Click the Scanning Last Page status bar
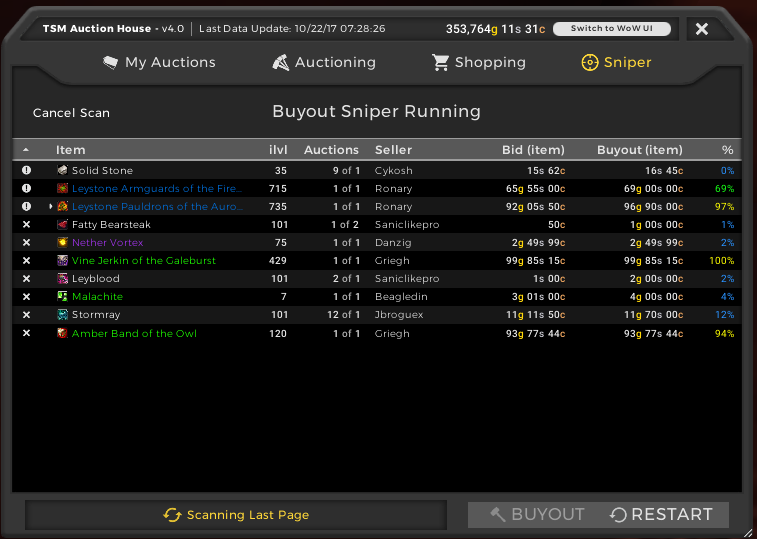757x539 pixels. [236, 515]
